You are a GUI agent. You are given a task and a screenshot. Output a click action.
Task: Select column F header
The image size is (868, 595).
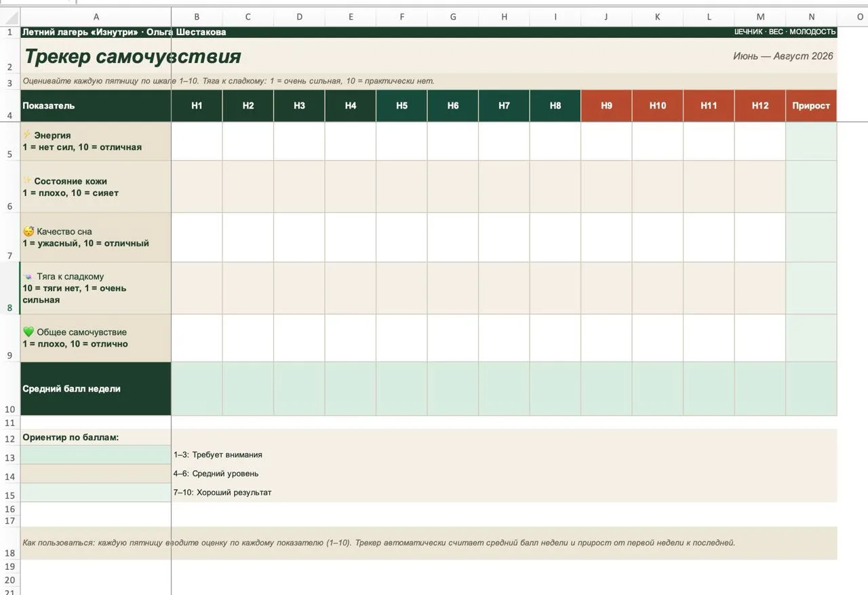[x=401, y=17]
